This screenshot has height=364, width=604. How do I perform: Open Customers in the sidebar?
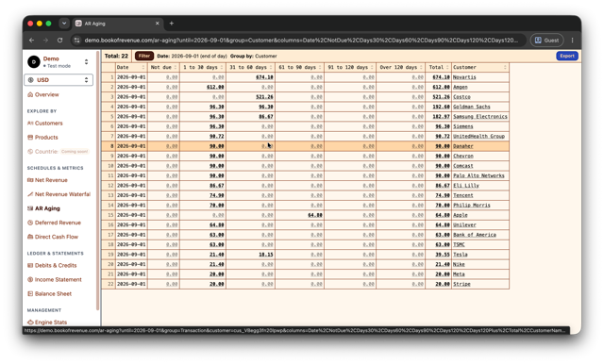(x=44, y=124)
